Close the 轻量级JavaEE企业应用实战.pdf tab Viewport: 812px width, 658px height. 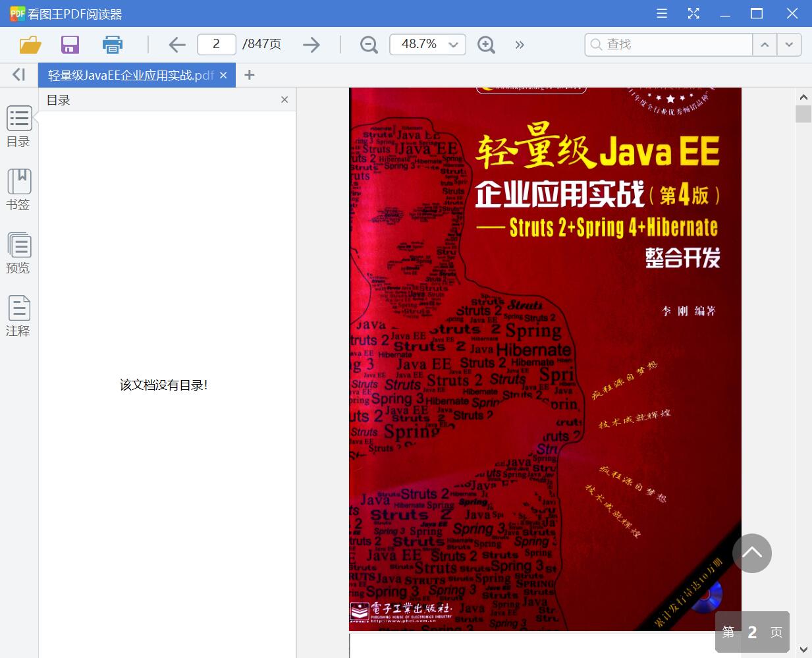click(223, 75)
